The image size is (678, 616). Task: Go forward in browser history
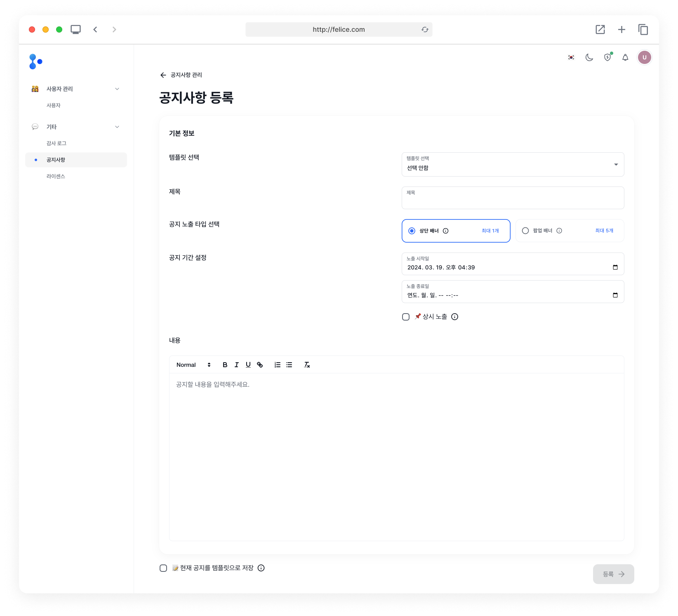(x=114, y=29)
